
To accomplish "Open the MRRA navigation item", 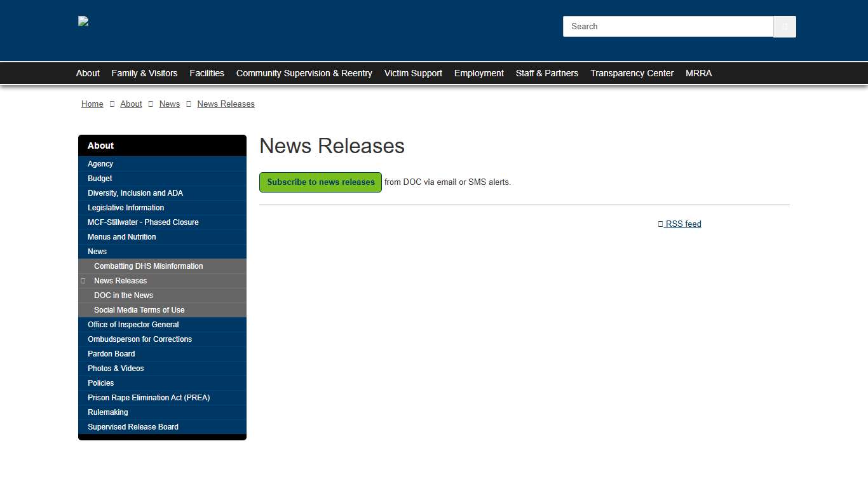I will (x=698, y=73).
